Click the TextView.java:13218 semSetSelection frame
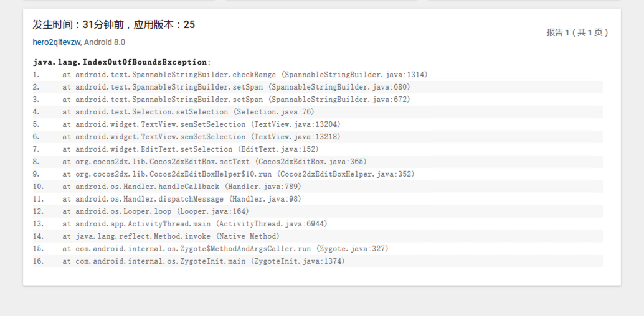Screen dimensions: 644x316 (x=201, y=137)
